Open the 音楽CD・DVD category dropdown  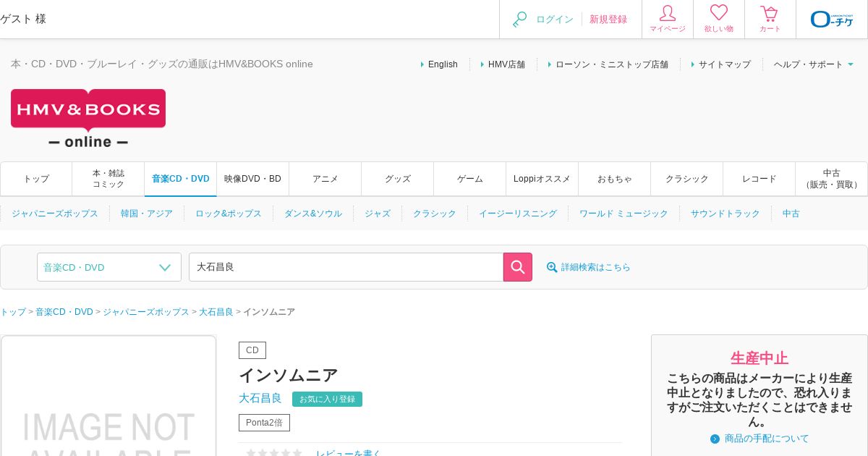coord(109,267)
